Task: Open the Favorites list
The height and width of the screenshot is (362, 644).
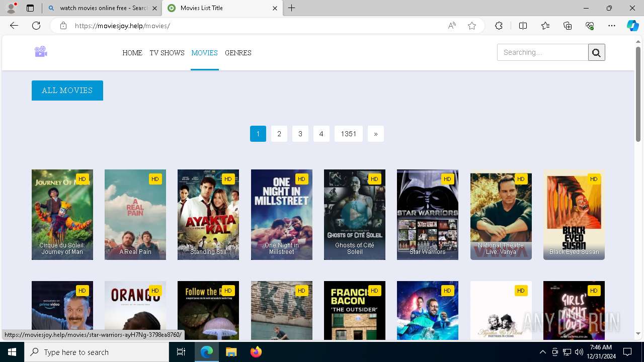Action: tap(545, 26)
